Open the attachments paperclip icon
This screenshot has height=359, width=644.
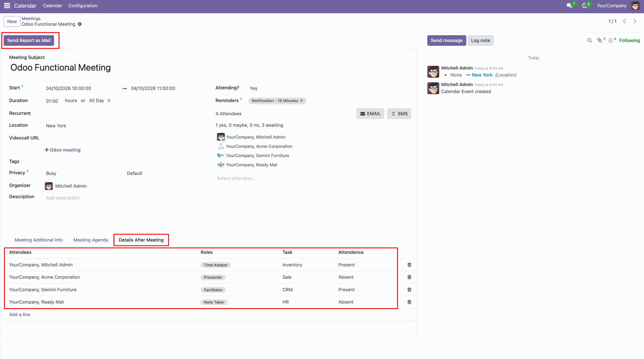pyautogui.click(x=599, y=41)
